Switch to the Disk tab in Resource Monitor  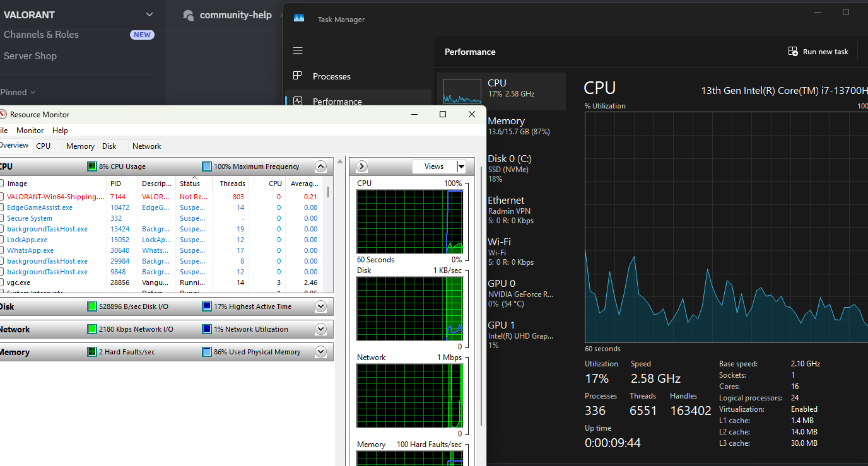[109, 146]
